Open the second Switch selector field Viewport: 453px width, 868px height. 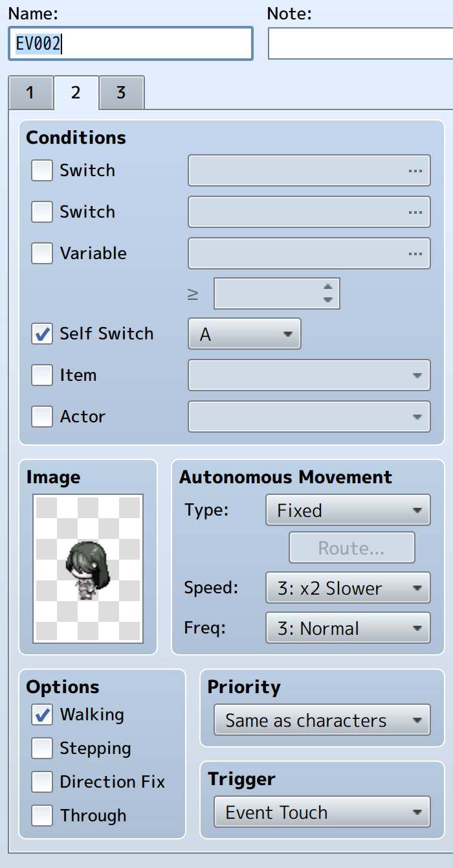(x=309, y=212)
